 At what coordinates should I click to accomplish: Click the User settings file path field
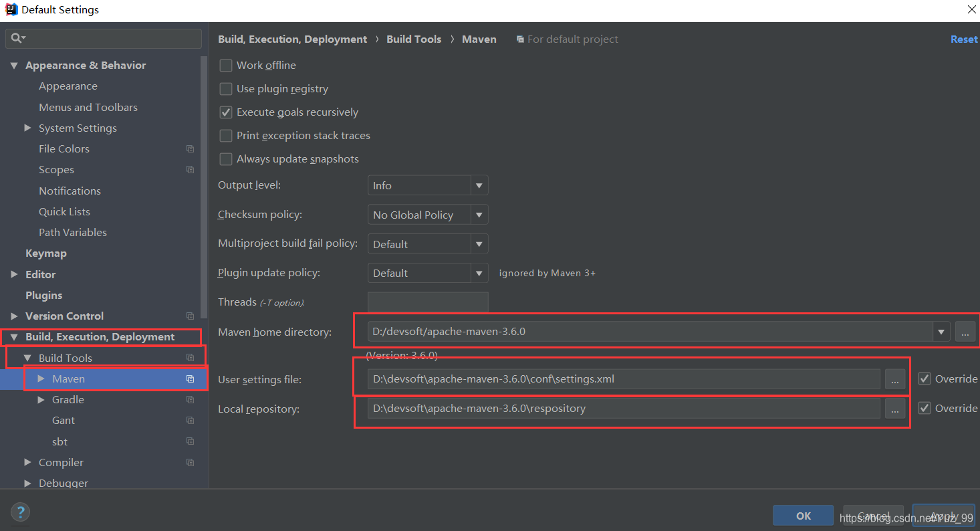[624, 379]
